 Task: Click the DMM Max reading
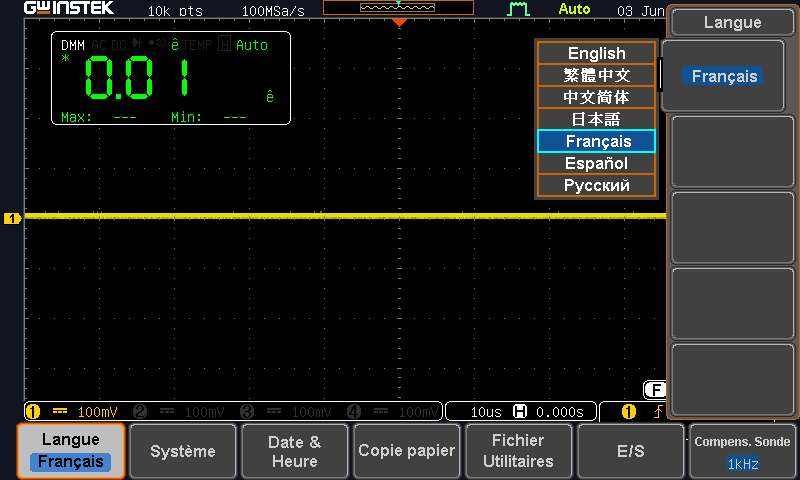pyautogui.click(x=99, y=118)
